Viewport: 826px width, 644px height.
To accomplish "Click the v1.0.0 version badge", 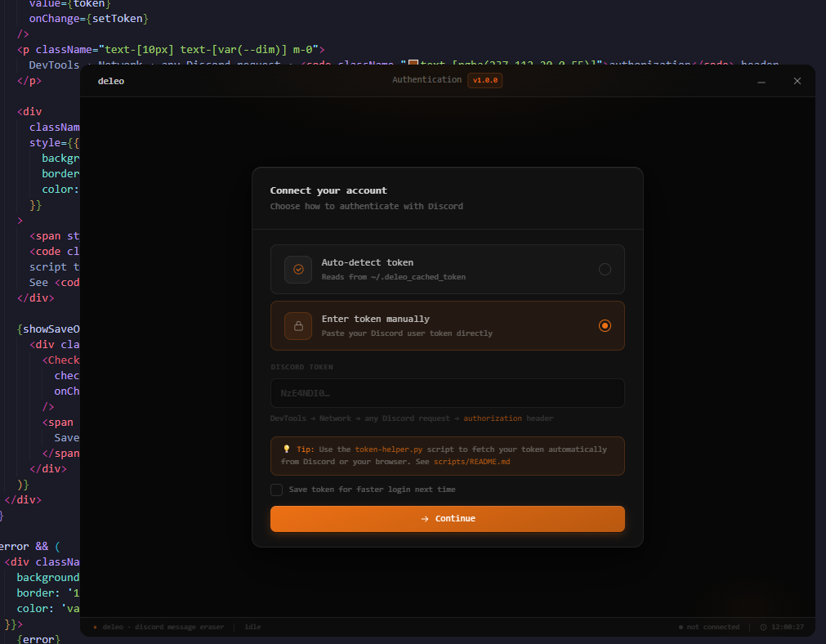I will [x=484, y=80].
